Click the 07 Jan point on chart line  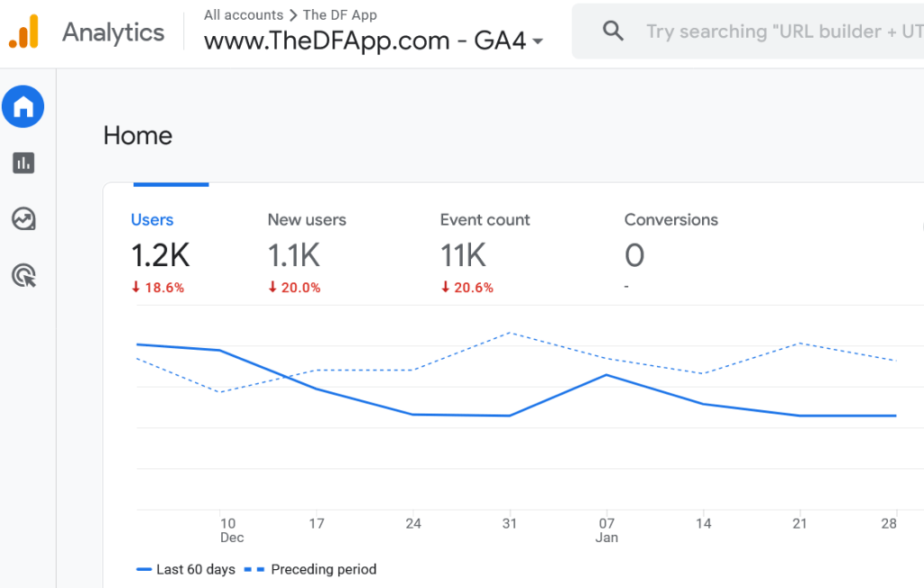(606, 375)
